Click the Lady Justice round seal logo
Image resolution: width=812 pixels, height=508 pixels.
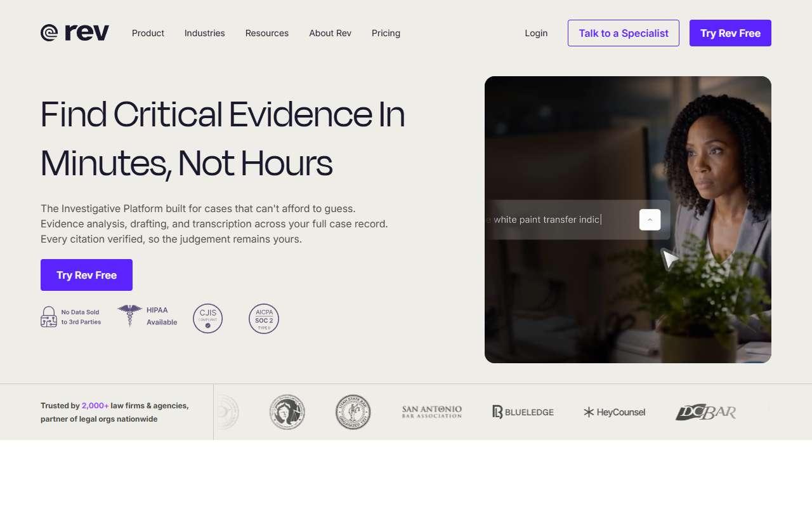287,412
